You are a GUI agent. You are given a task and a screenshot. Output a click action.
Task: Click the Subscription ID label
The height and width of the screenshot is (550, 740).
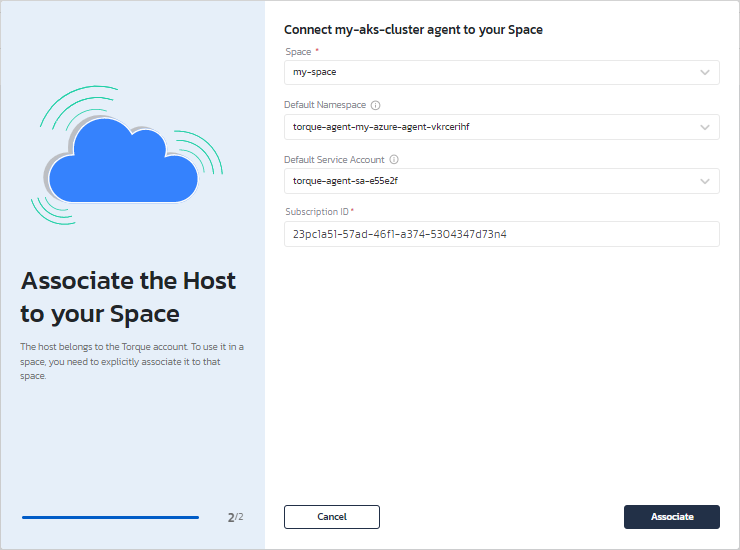pyautogui.click(x=316, y=212)
